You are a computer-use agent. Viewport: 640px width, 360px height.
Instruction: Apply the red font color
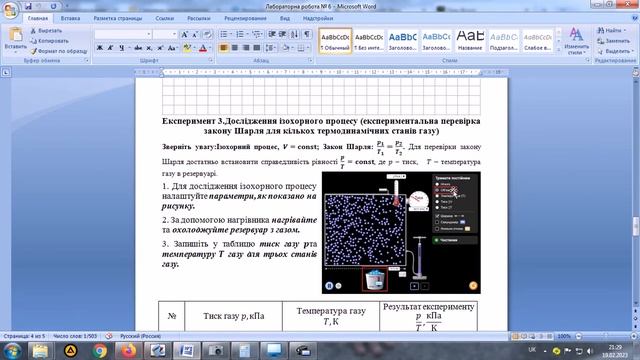coord(203,48)
